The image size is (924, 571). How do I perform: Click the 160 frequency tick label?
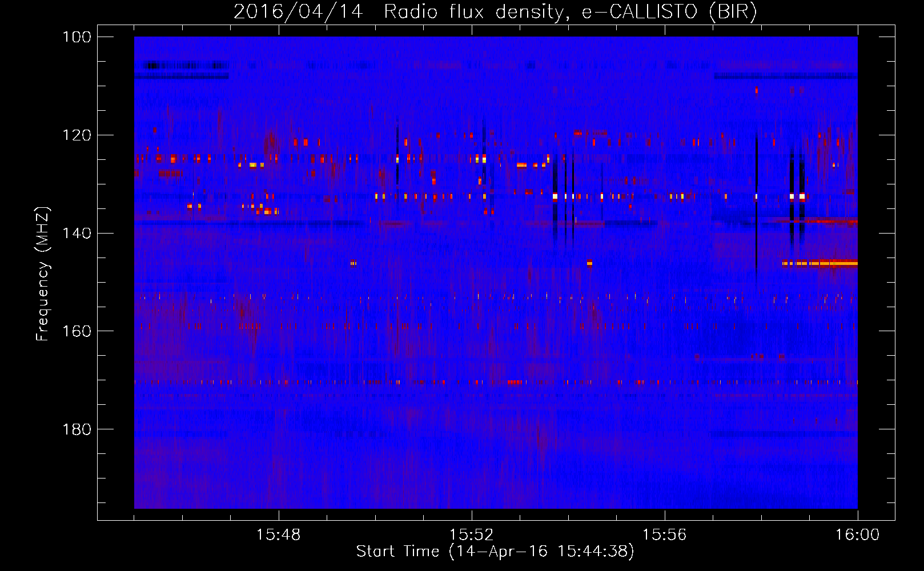[77, 331]
